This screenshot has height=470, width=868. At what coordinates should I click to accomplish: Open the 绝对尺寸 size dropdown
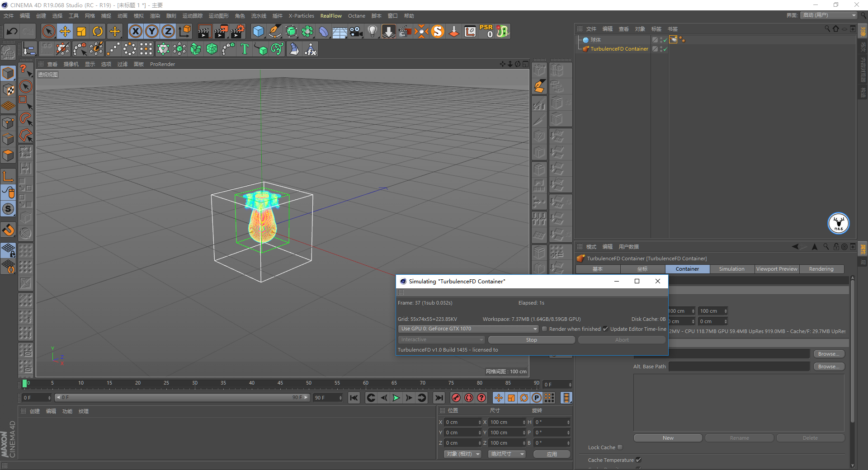506,454
